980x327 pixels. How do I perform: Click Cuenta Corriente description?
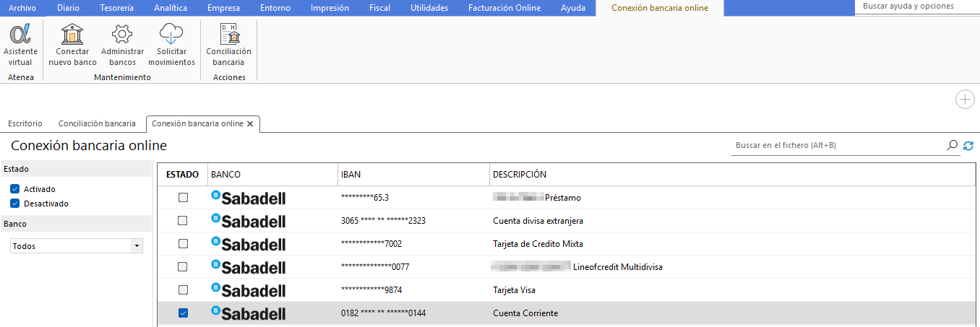coord(525,313)
